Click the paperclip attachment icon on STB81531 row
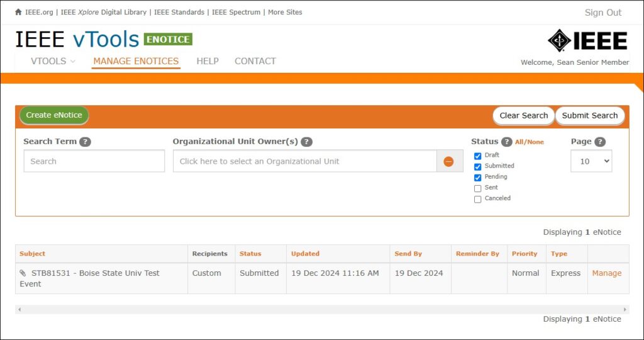This screenshot has width=644, height=340. click(23, 273)
